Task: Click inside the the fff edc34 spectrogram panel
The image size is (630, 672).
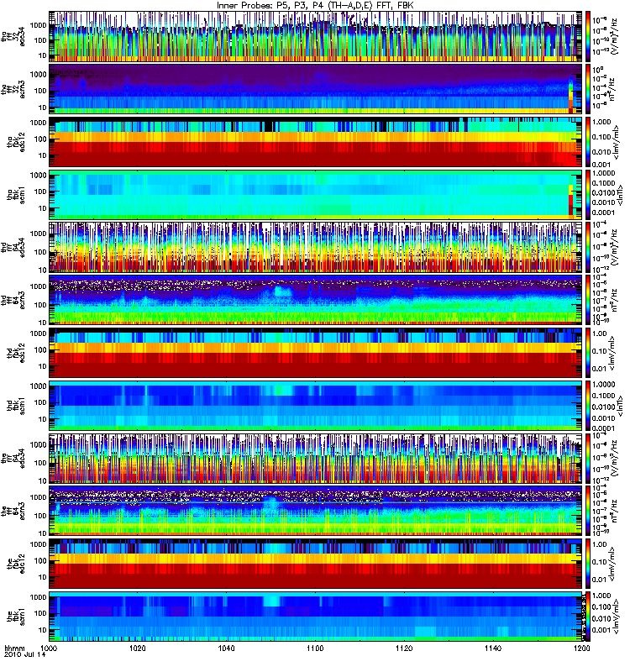Action: (x=316, y=459)
